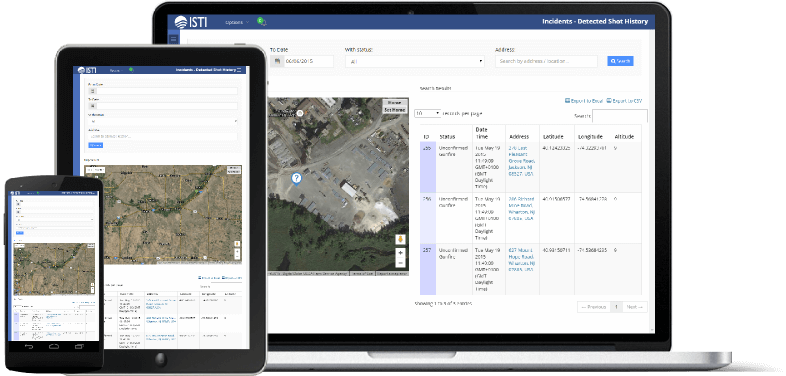Open the Jackson, NJ address link in row 255
The height and width of the screenshot is (376, 786).
pos(522,161)
